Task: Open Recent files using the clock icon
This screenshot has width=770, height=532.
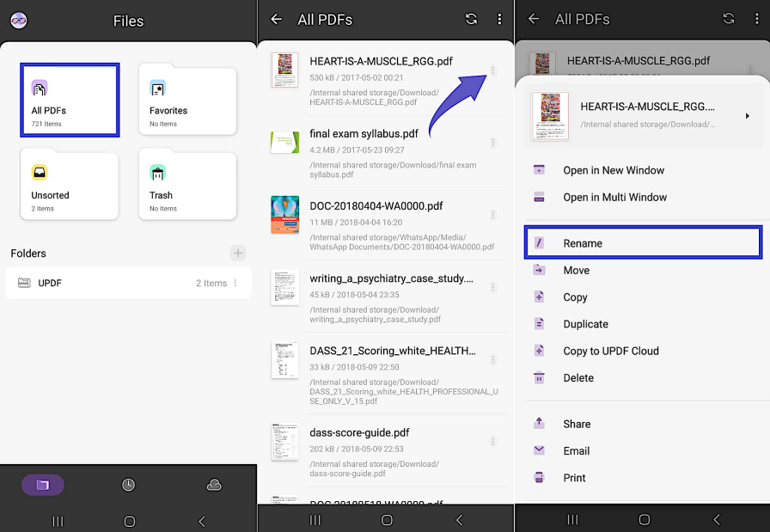Action: coord(128,484)
